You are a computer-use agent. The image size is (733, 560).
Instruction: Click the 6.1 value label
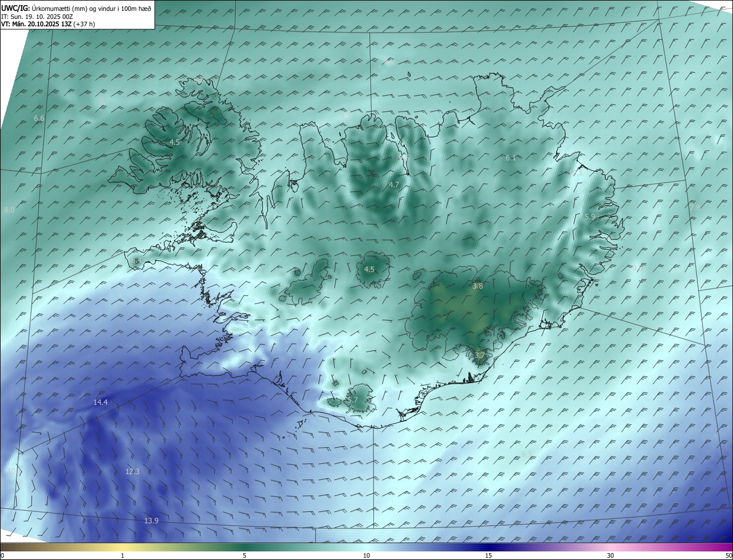[x=511, y=157]
